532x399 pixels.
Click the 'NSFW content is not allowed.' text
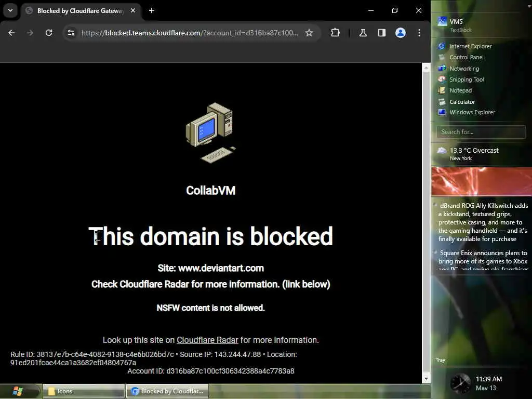coord(211,308)
